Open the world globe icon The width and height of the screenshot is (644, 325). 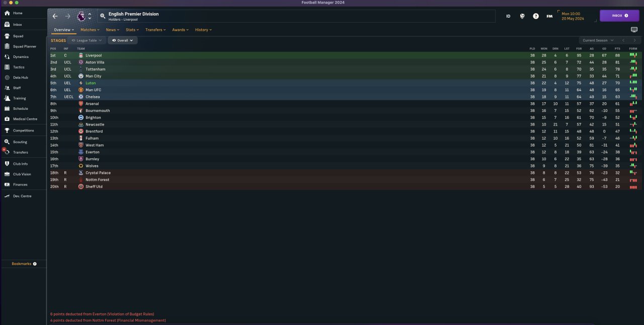click(522, 16)
